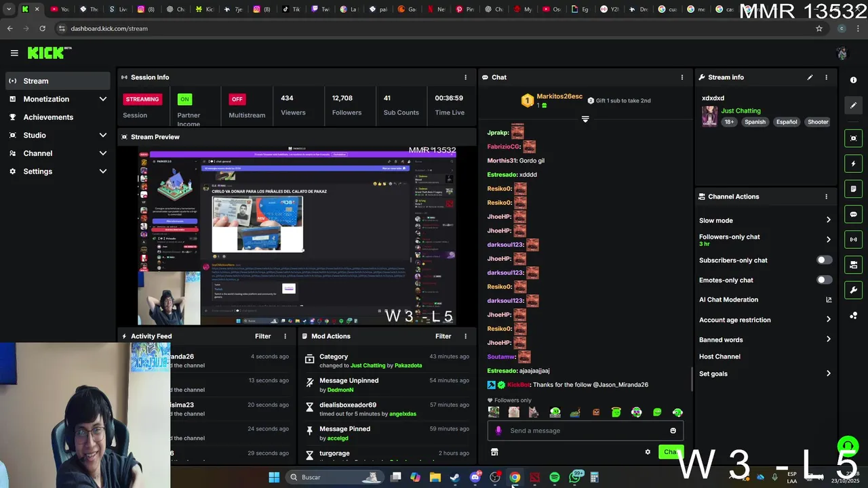
Task: Click DedmonN username in Mod Actions
Action: pyautogui.click(x=341, y=390)
